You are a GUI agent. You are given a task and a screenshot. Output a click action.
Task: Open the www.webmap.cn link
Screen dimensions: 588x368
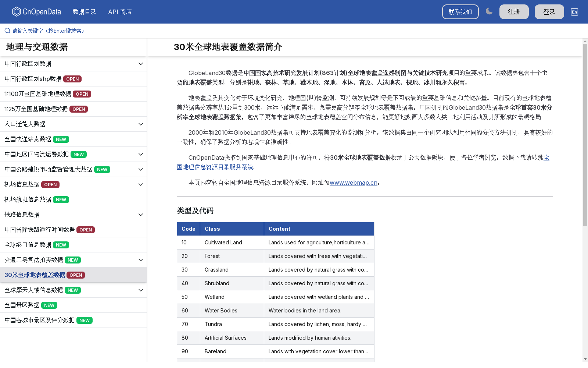tap(354, 183)
